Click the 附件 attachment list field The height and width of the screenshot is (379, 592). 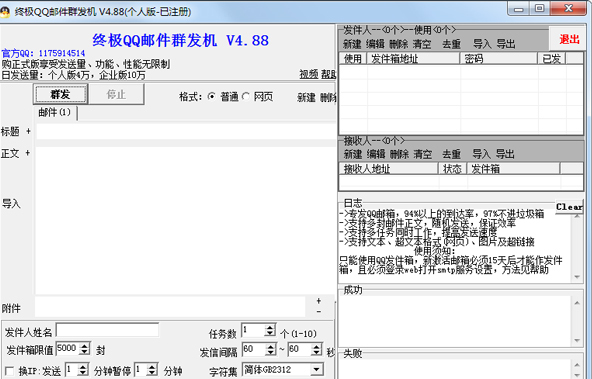170,307
